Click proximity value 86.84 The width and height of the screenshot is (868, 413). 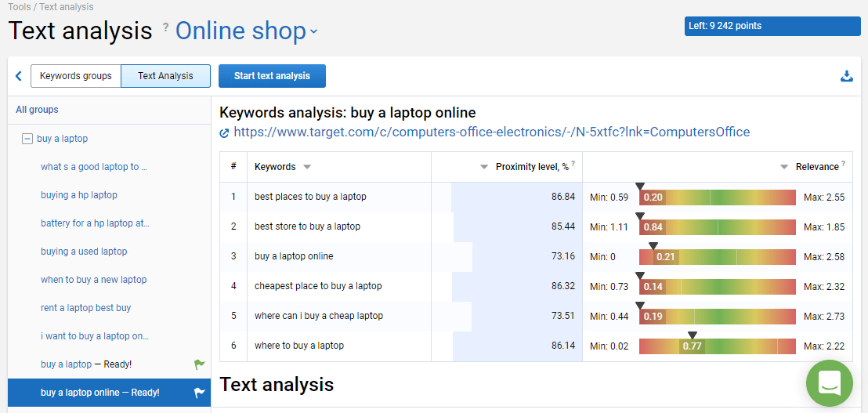(x=563, y=197)
